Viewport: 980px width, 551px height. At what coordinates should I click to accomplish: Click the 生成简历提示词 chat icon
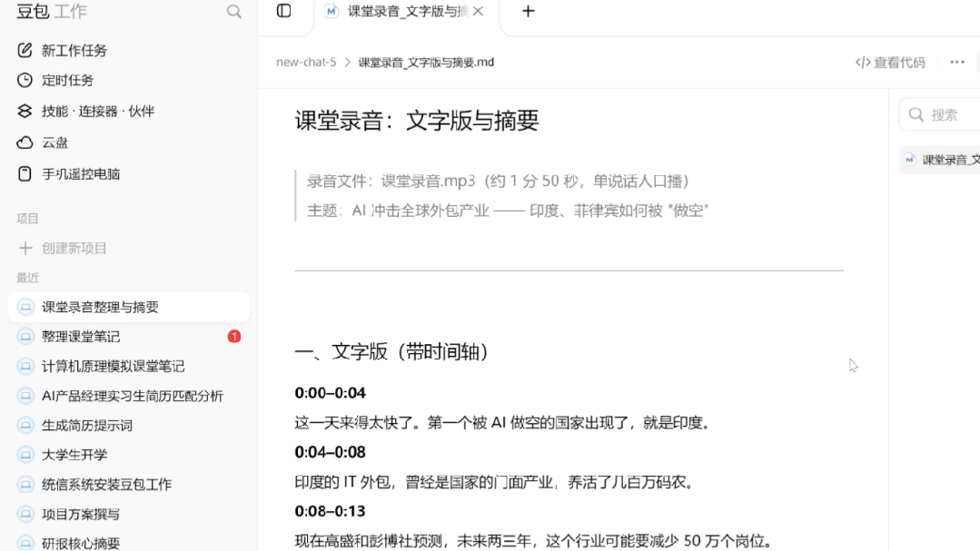click(25, 426)
